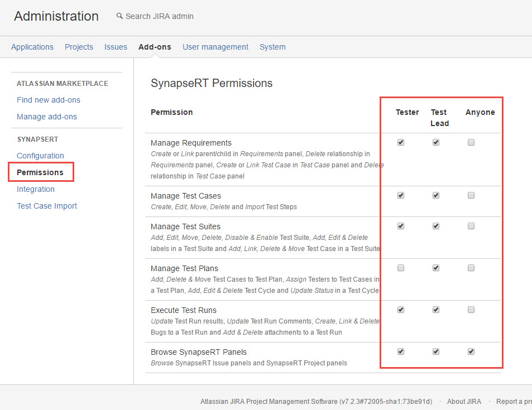Type in the Search JIRA admin field

click(x=160, y=16)
